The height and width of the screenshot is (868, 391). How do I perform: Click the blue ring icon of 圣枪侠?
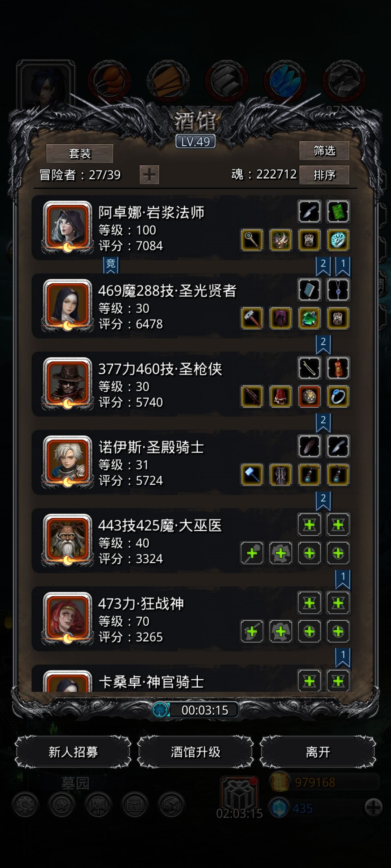(x=338, y=397)
